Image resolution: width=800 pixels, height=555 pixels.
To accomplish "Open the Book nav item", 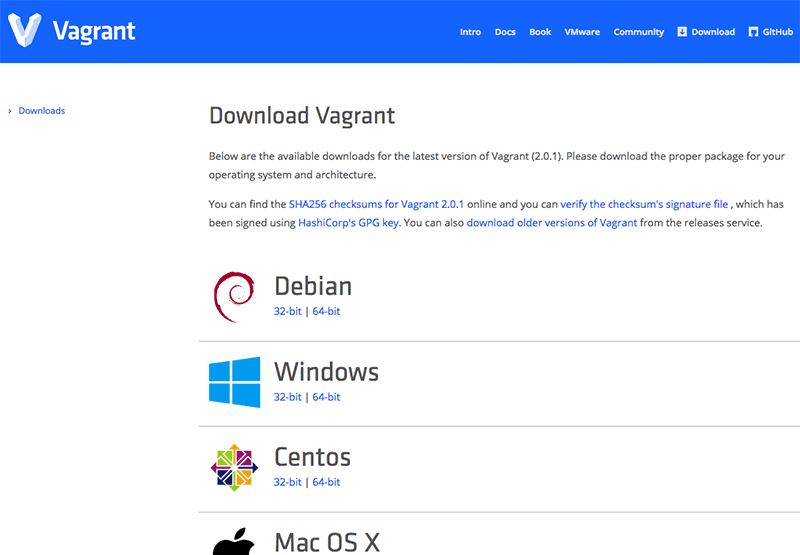I will (x=540, y=32).
